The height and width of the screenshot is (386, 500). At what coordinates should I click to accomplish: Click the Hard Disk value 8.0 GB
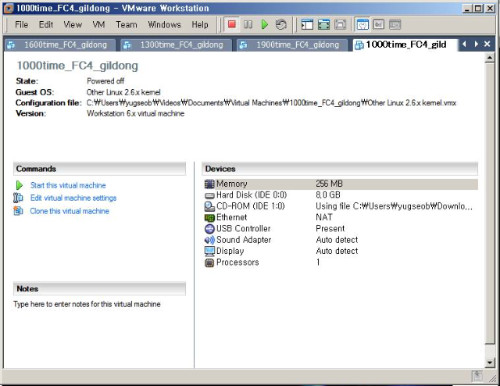328,195
